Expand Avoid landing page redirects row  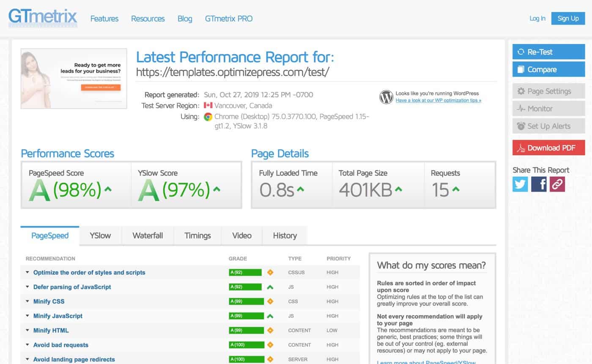point(27,359)
